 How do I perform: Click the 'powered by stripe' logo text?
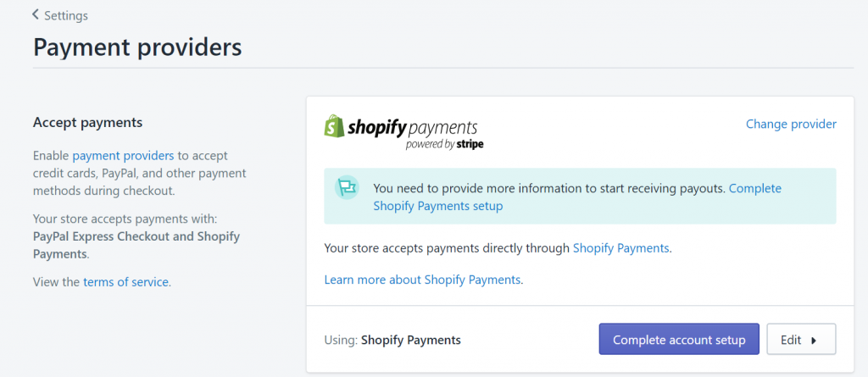pyautogui.click(x=444, y=145)
